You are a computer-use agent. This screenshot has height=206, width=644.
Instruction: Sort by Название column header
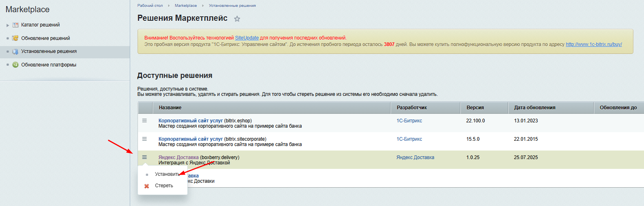tap(271, 108)
